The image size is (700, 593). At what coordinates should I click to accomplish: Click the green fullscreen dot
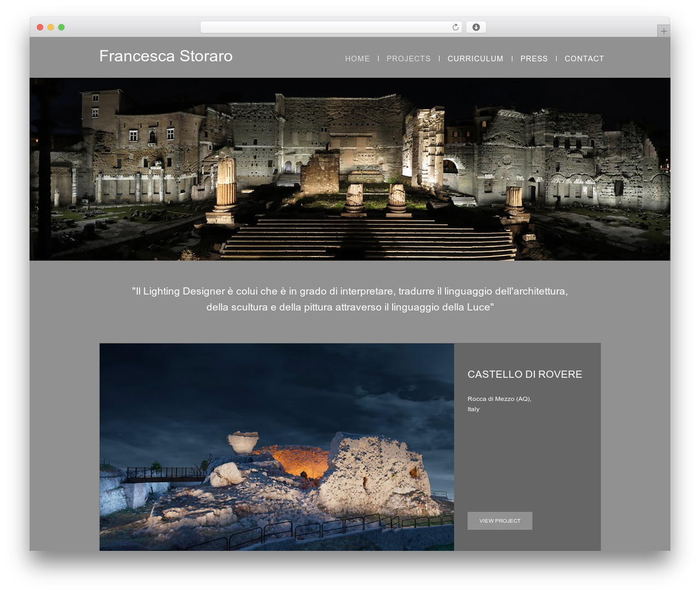(x=61, y=27)
